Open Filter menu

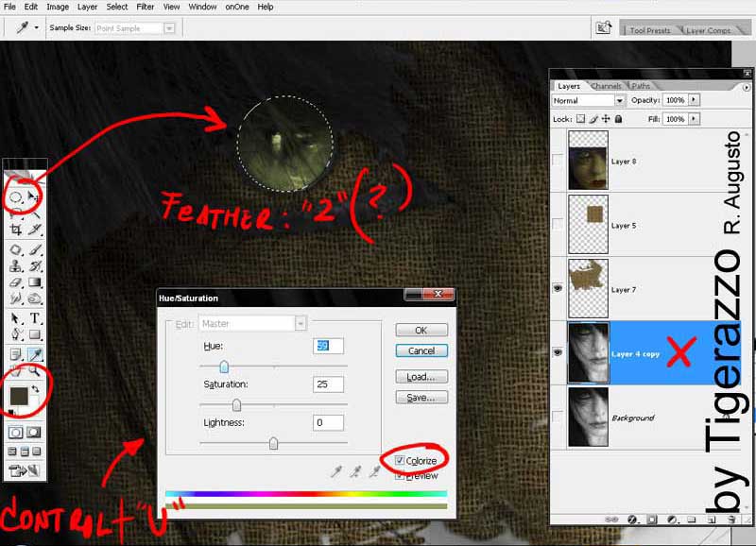click(146, 7)
